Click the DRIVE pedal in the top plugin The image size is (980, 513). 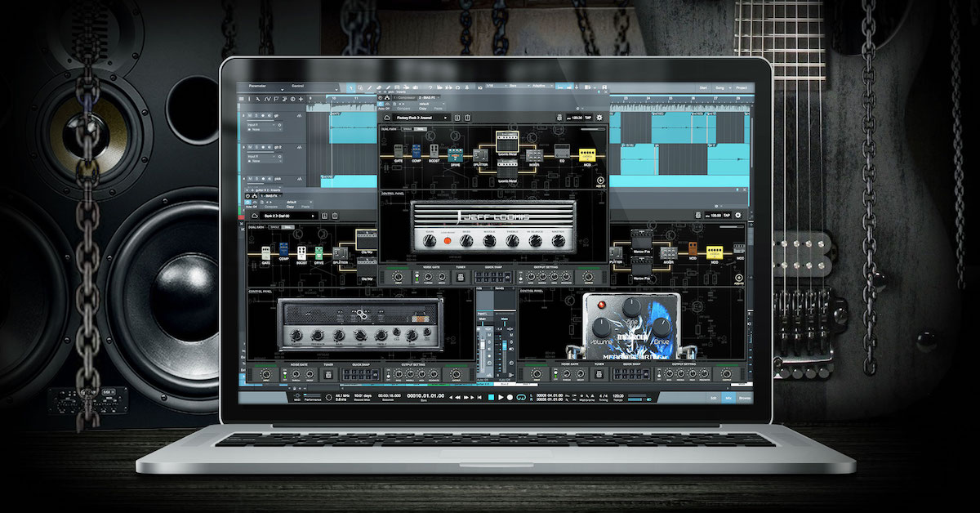(x=453, y=153)
